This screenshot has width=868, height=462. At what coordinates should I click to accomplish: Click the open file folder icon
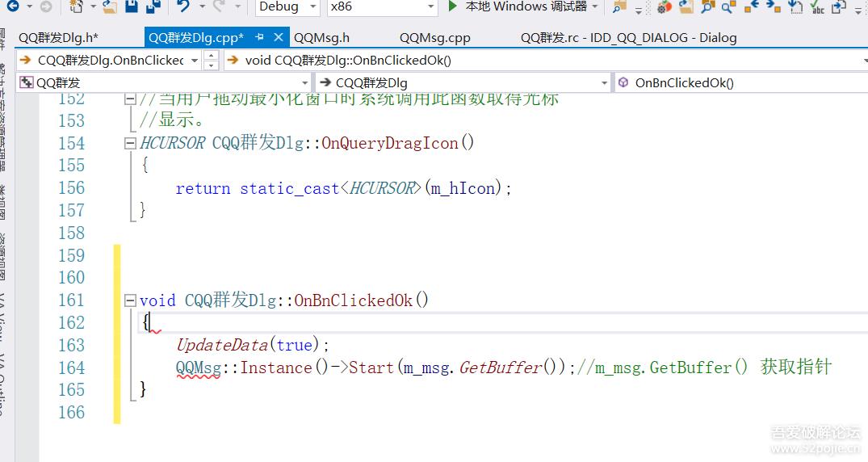pyautogui.click(x=110, y=6)
